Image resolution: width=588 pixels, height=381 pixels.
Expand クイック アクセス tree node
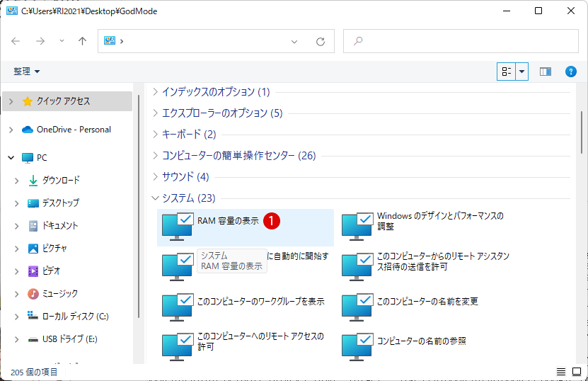click(11, 101)
